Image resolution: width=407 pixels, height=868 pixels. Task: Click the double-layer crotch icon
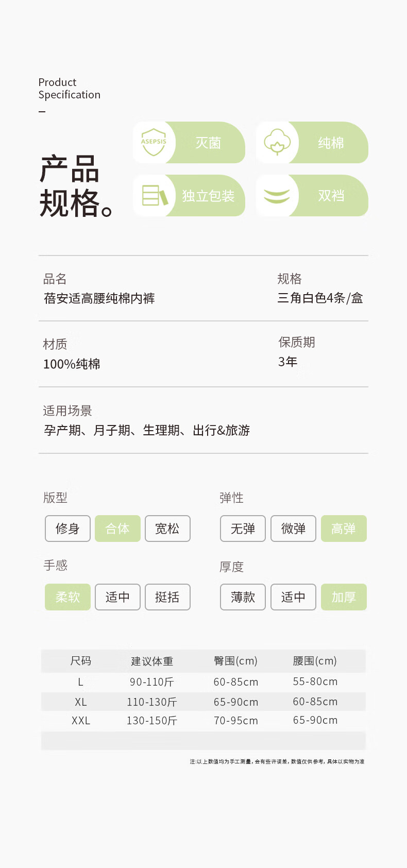tap(277, 195)
